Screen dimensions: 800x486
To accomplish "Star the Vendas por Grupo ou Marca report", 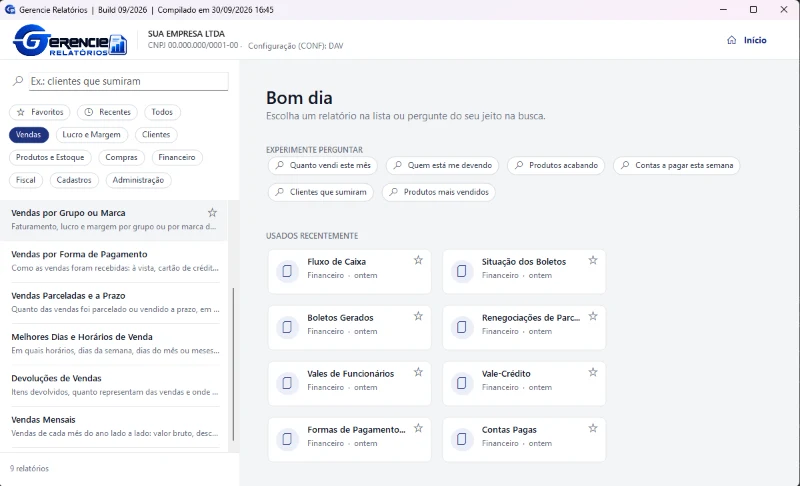I will click(212, 213).
